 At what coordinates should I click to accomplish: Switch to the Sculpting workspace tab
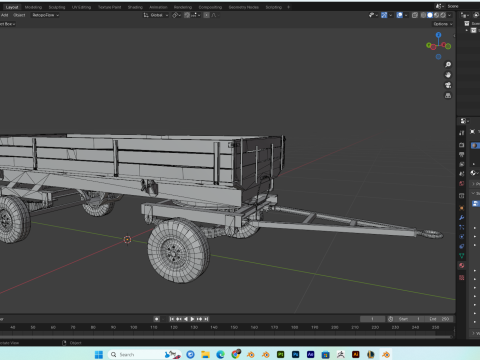(x=57, y=7)
